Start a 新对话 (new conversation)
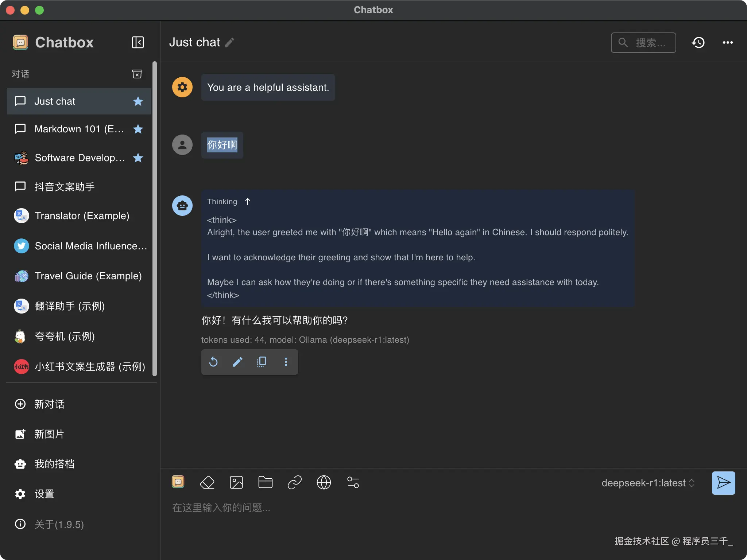747x560 pixels. tap(49, 404)
